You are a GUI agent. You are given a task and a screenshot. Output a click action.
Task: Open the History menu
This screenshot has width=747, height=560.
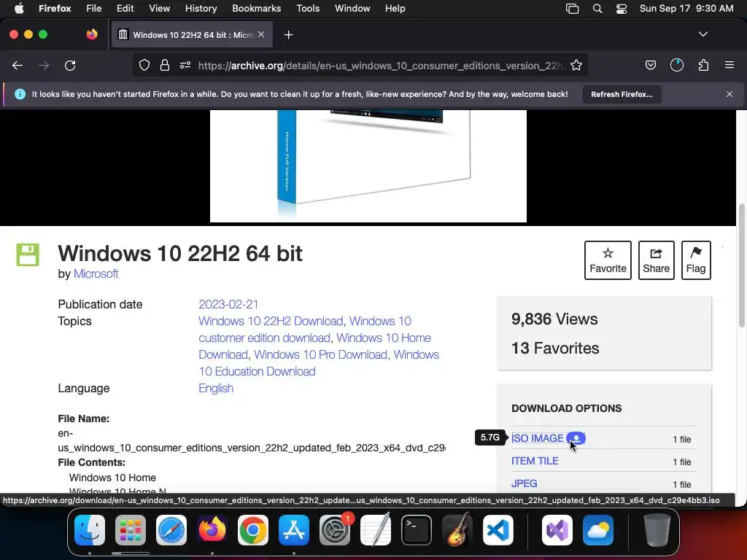pyautogui.click(x=201, y=8)
